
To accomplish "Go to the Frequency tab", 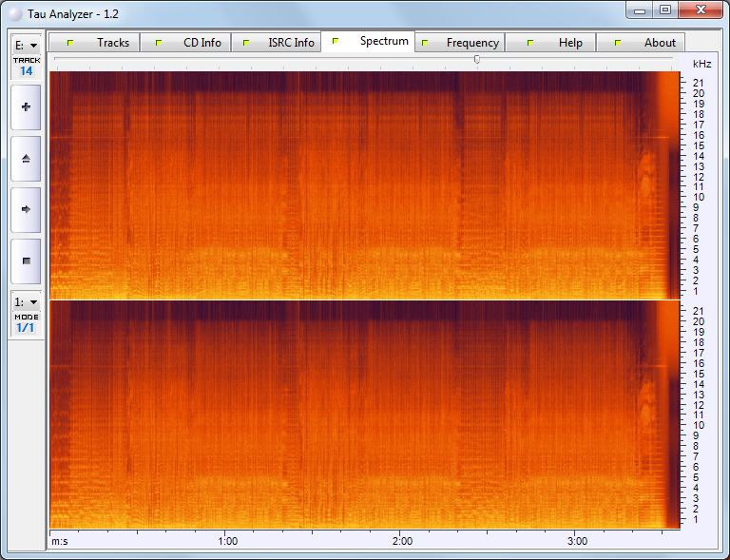I will click(x=459, y=43).
